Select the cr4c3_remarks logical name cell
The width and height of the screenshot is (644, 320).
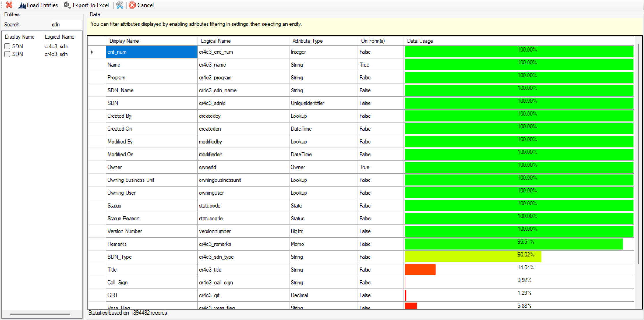pos(215,244)
